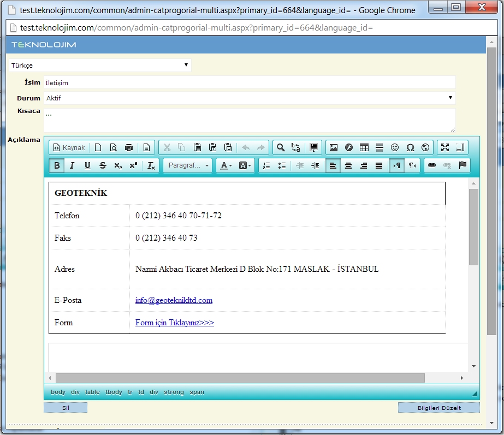Open the Türkçe language dropdown

(x=100, y=65)
